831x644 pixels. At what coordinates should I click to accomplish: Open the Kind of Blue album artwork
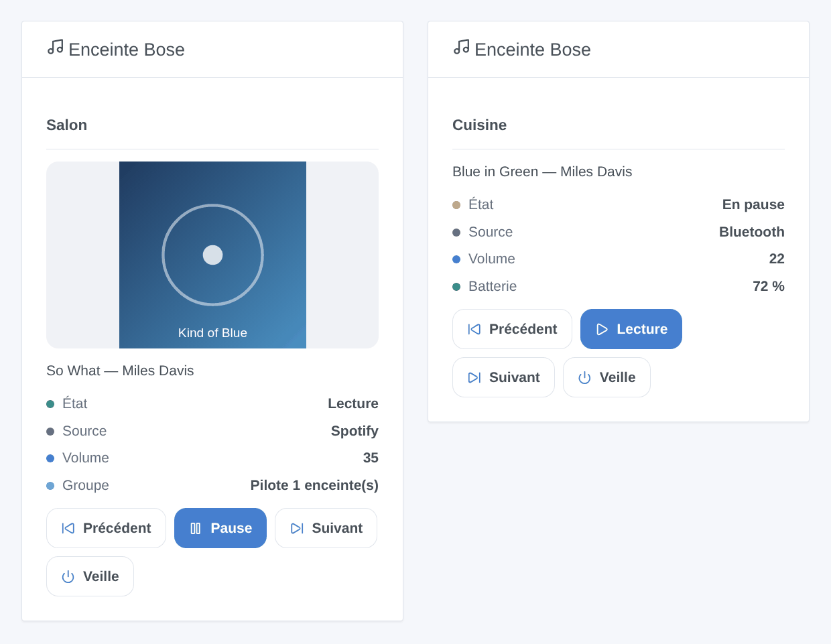pos(212,255)
